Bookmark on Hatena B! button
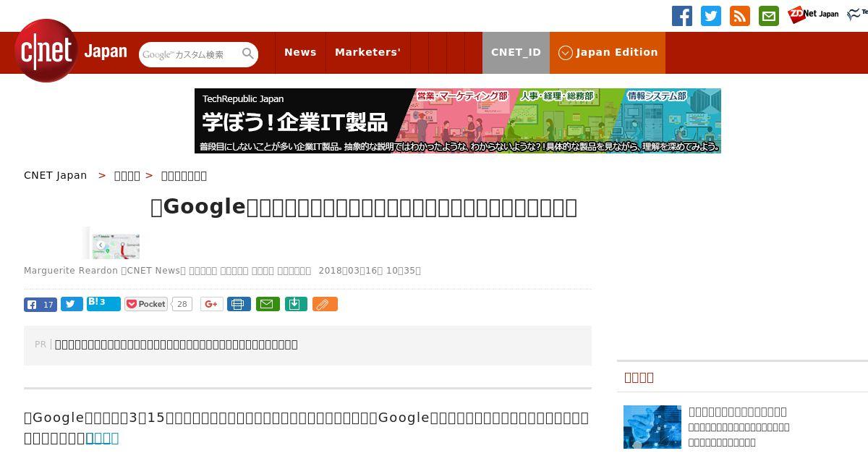Image resolution: width=868 pixels, height=456 pixels. [x=103, y=303]
